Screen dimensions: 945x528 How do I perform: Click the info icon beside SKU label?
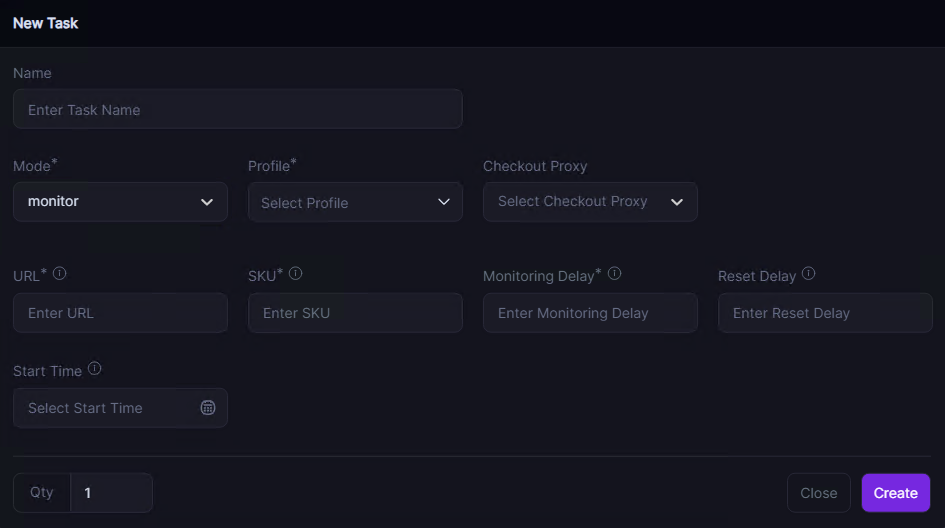[295, 273]
